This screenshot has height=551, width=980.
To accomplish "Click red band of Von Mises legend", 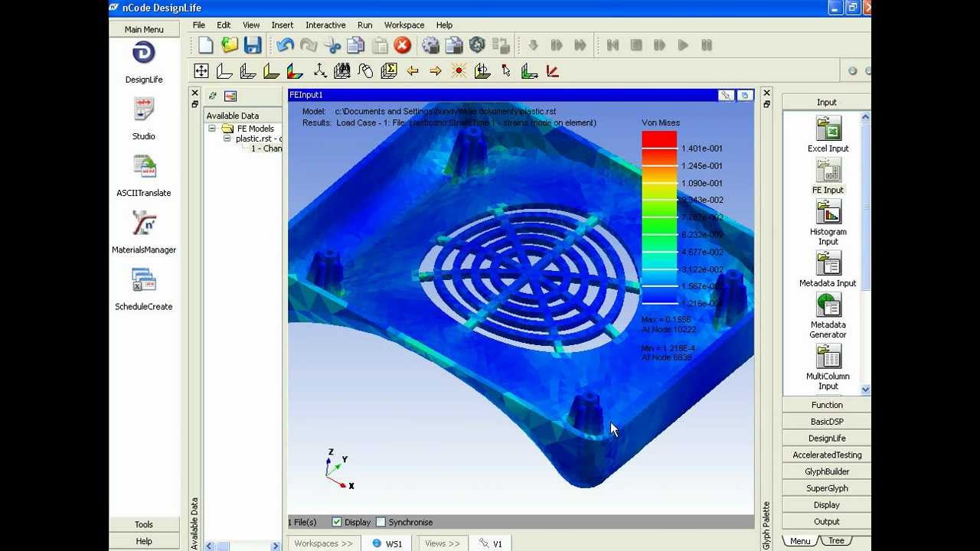I will pos(659,139).
